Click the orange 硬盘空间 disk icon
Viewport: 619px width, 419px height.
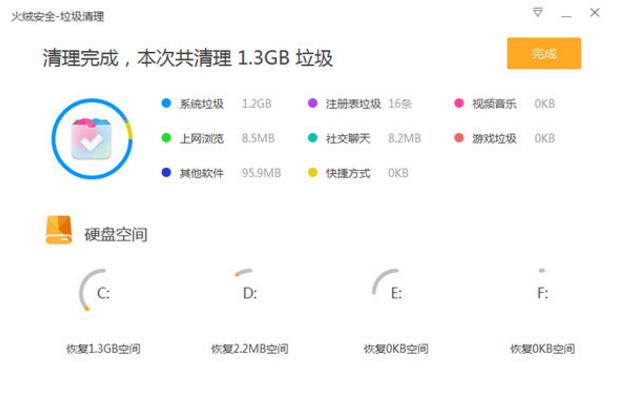59,232
